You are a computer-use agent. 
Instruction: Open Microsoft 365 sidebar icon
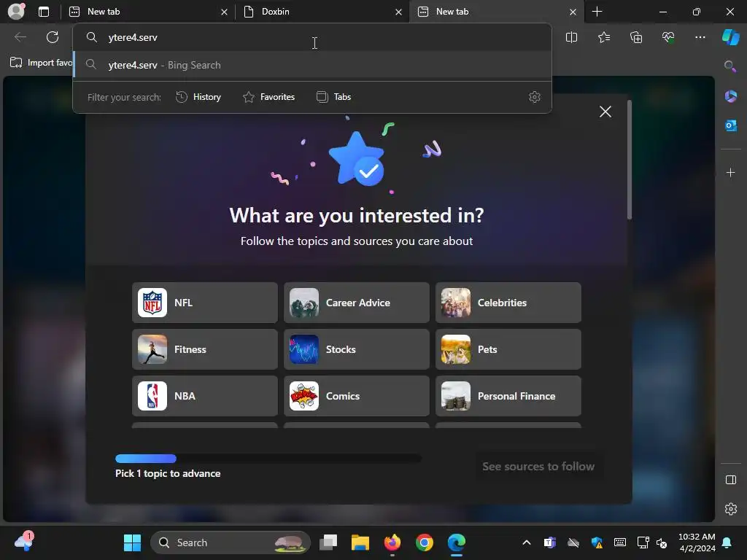(x=730, y=96)
